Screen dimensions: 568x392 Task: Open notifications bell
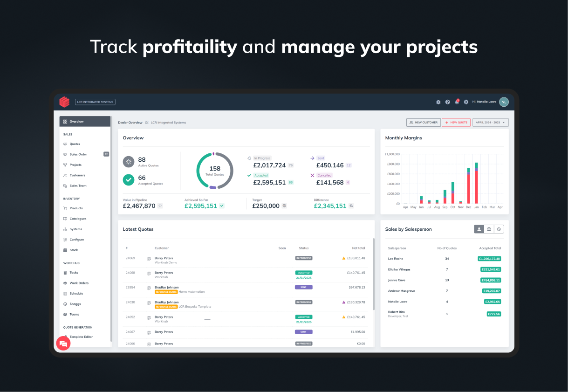coord(457,102)
